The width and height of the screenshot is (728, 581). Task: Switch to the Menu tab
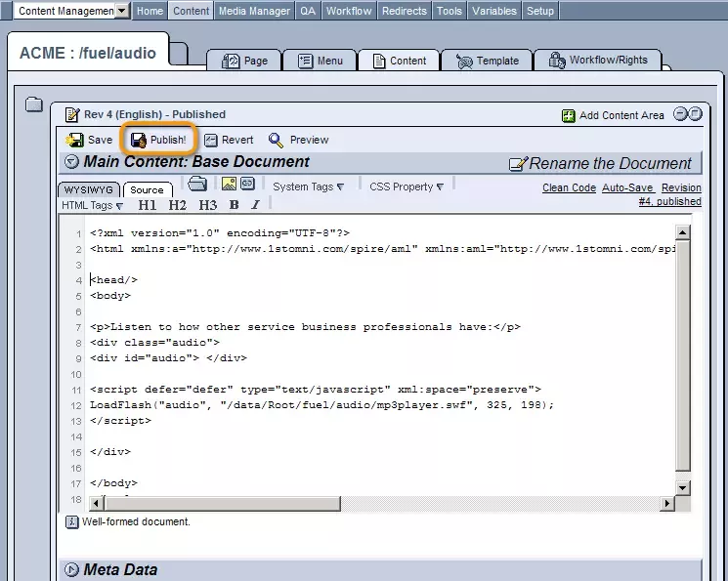pyautogui.click(x=320, y=61)
